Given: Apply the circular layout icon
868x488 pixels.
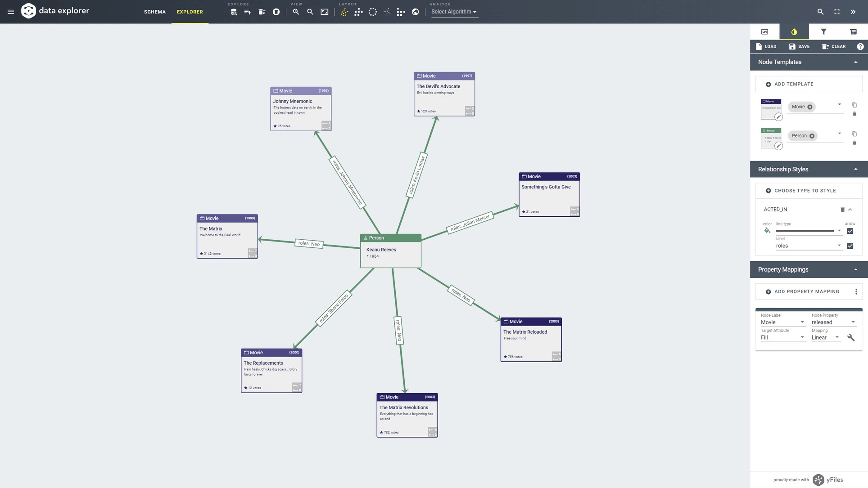Looking at the screenshot, I should pyautogui.click(x=373, y=12).
